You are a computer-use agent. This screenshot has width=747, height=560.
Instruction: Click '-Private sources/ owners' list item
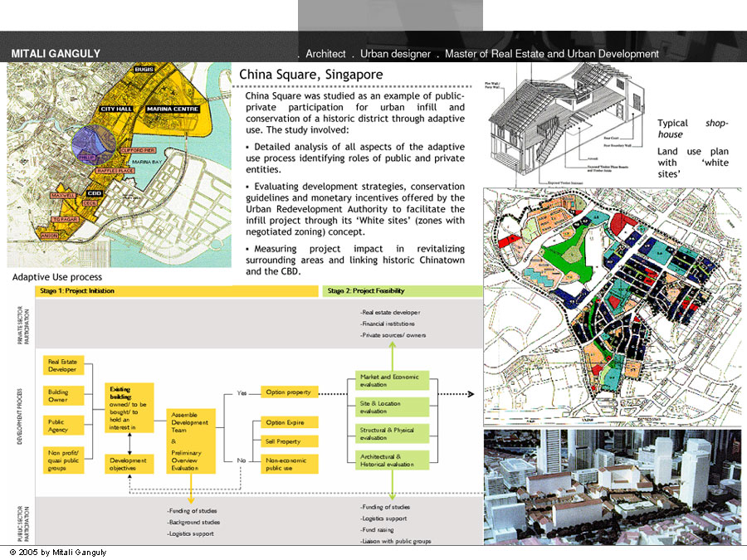click(393, 335)
